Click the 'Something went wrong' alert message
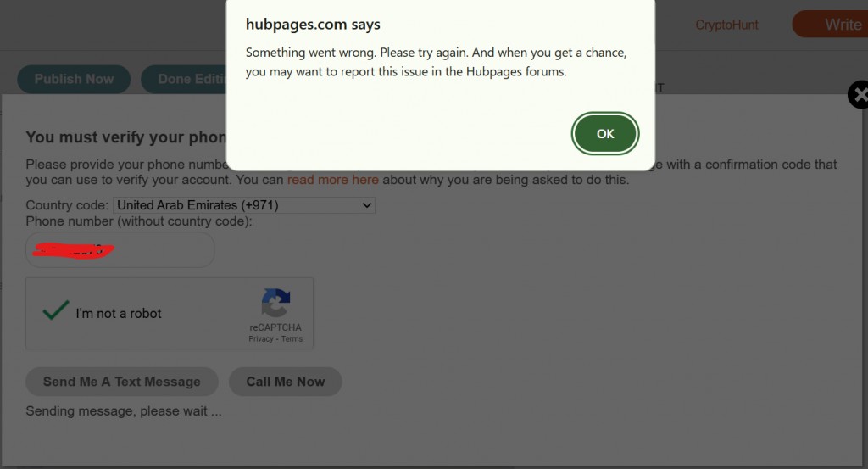 (437, 62)
